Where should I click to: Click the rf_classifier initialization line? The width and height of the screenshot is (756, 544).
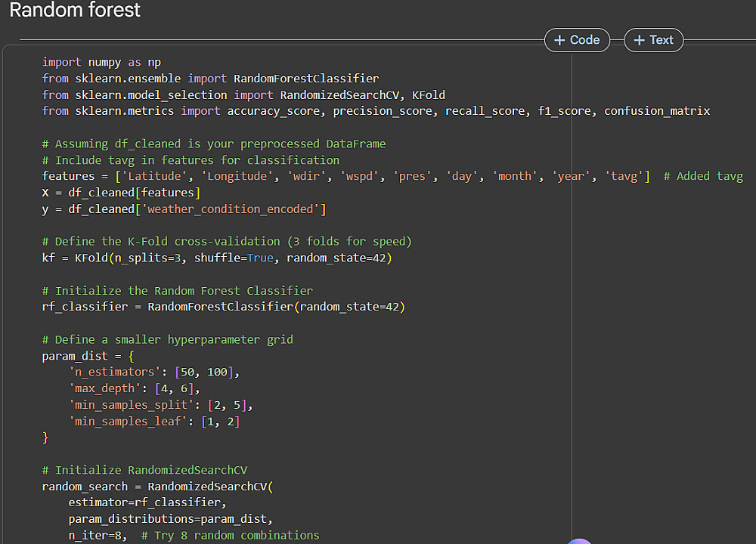223,307
